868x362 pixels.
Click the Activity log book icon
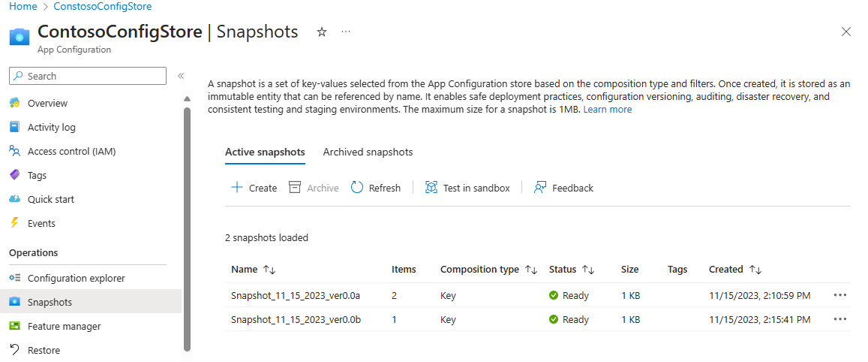click(x=15, y=127)
